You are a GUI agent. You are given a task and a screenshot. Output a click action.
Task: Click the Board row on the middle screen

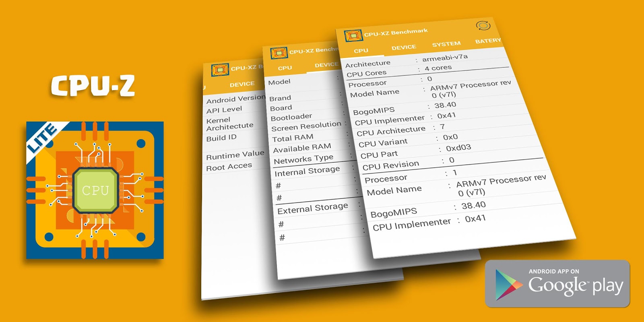[x=308, y=107]
